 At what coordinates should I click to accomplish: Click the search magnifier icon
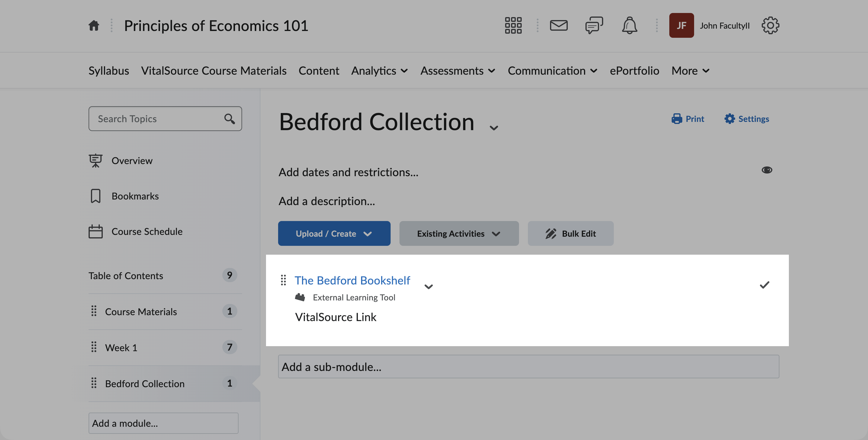pos(229,119)
